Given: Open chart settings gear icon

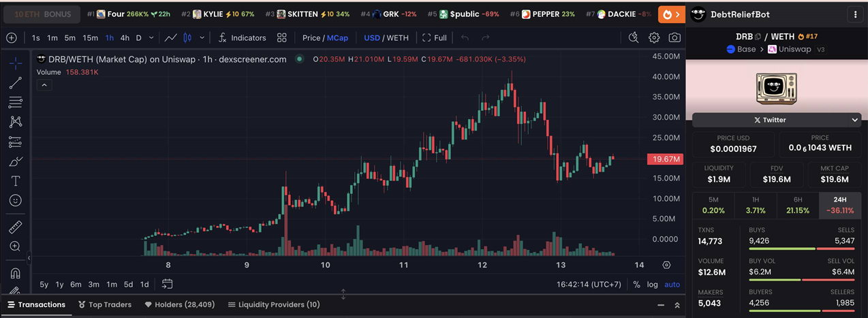Looking at the screenshot, I should coord(654,38).
